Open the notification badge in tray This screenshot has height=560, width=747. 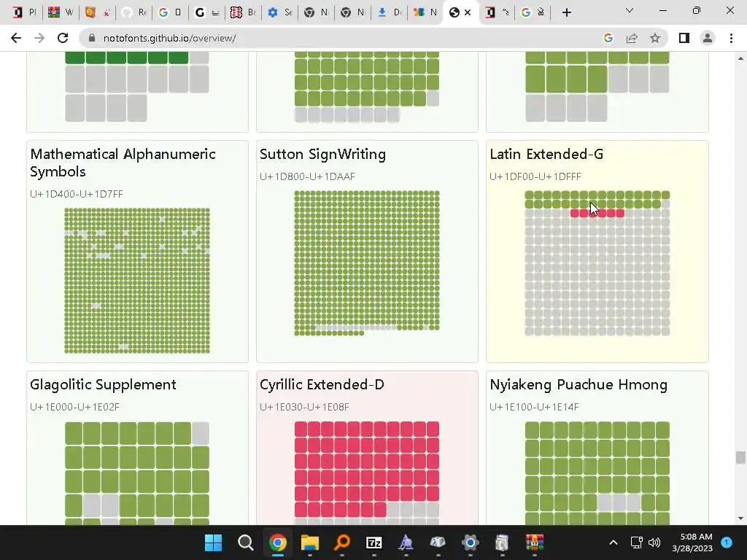[x=727, y=542]
